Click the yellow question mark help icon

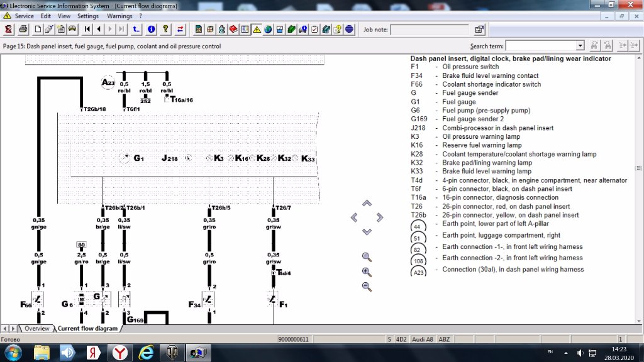point(165,30)
